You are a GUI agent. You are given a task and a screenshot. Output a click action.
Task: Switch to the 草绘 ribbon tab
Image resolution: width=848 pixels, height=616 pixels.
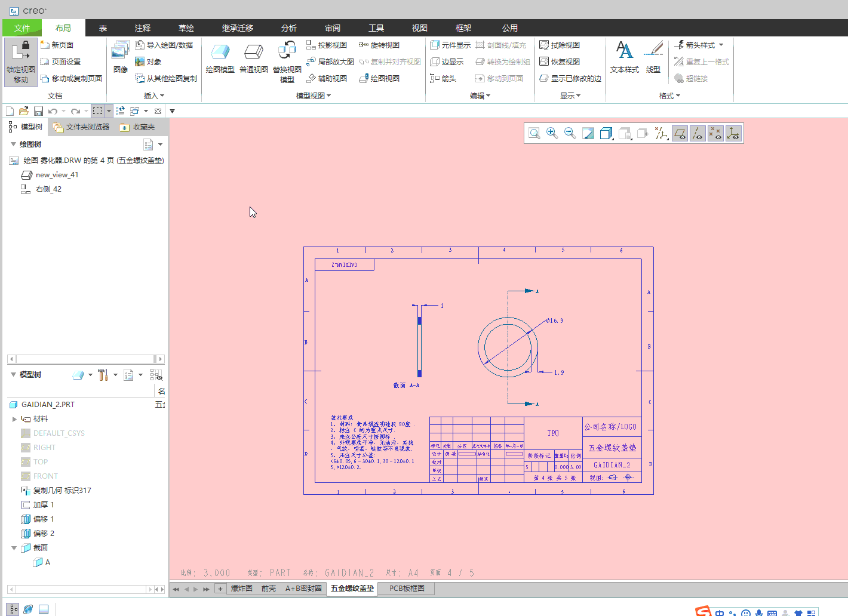pyautogui.click(x=186, y=28)
